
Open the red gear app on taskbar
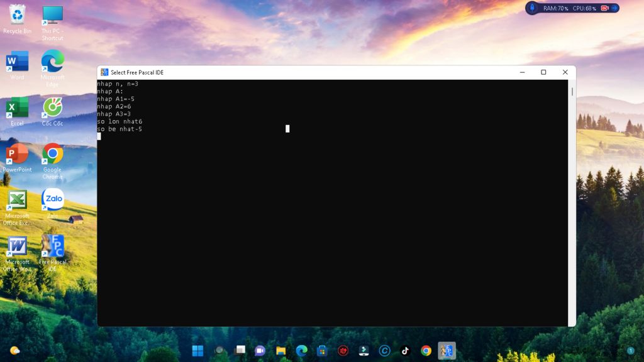(343, 351)
